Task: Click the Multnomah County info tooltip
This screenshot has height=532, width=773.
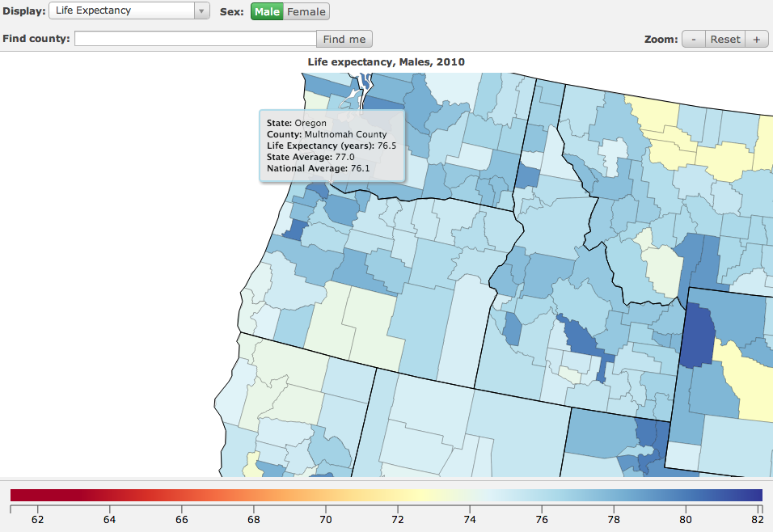Action: pos(332,146)
